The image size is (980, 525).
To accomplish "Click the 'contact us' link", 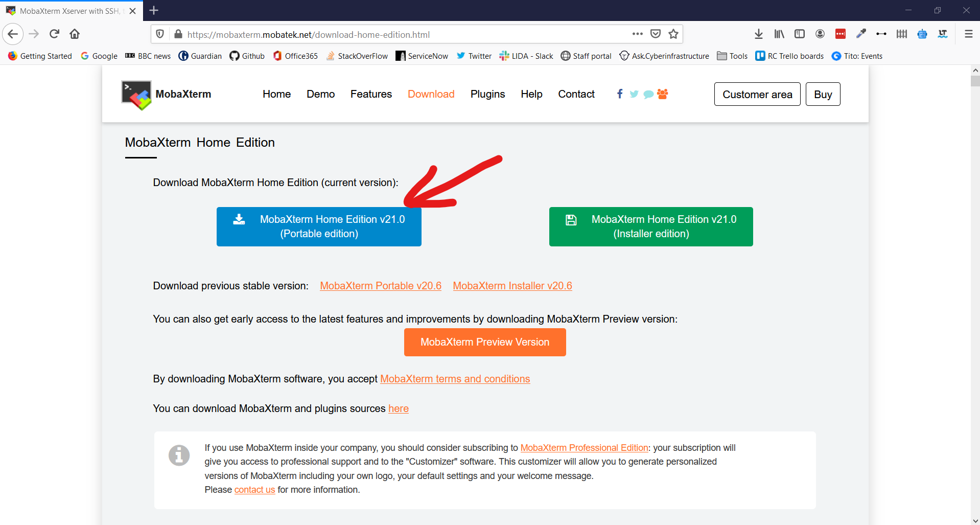I will click(x=254, y=490).
